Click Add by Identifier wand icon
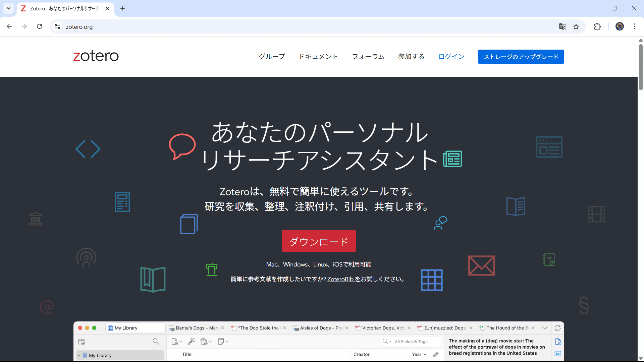644x362 pixels. (x=192, y=342)
